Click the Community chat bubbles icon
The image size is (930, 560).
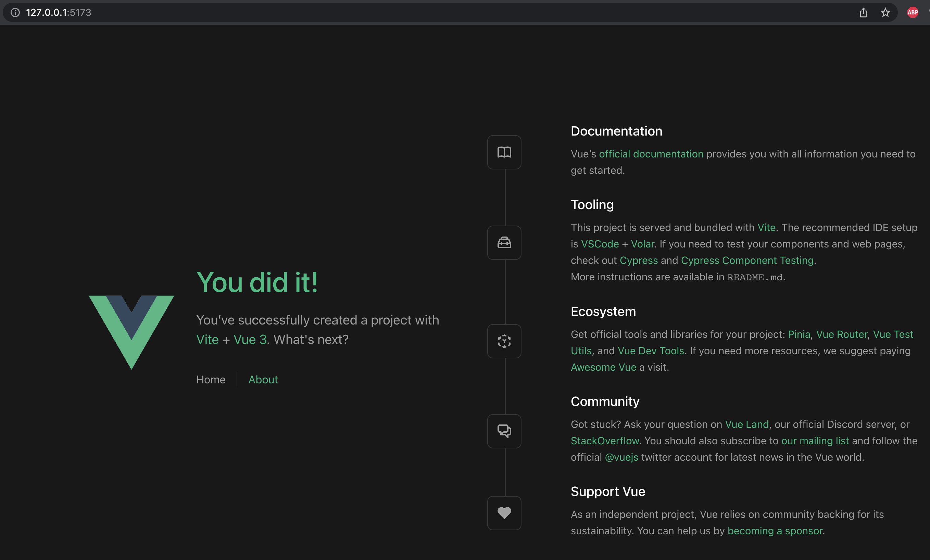[x=504, y=431]
